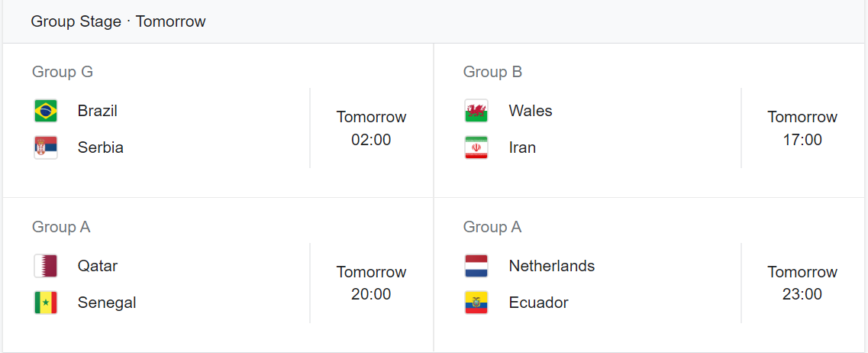The width and height of the screenshot is (868, 353).
Task: Open the match time Tomorrow 23:00
Action: [x=802, y=283]
